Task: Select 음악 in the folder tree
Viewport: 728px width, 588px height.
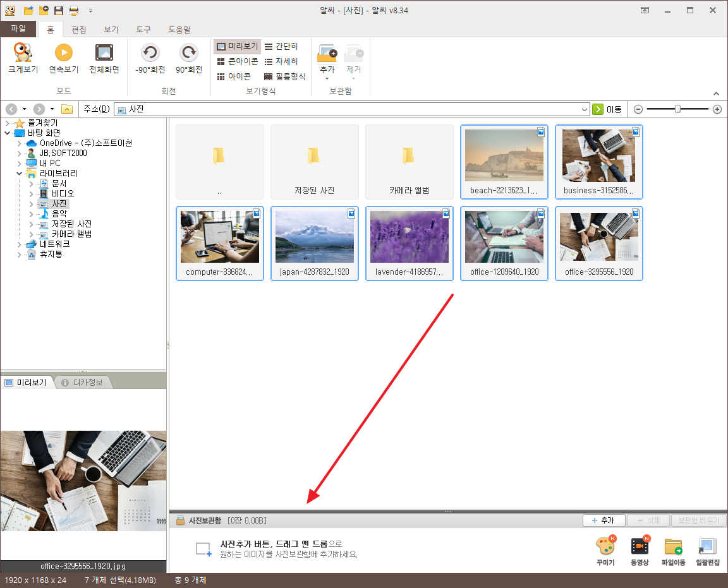Action: coord(59,213)
